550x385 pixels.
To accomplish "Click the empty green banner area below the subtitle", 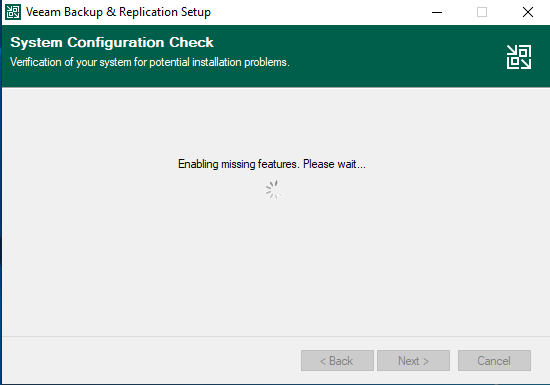I will point(246,79).
